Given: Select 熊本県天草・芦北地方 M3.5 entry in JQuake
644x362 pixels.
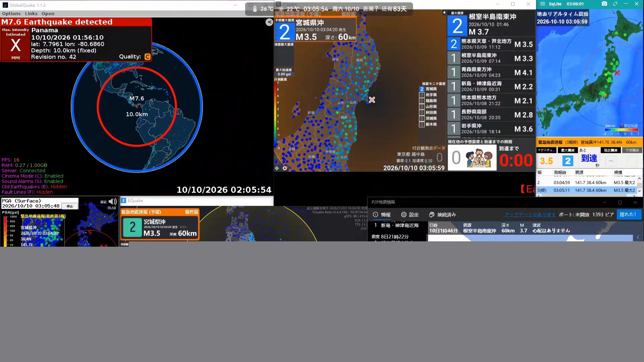Looking at the screenshot, I should point(491,44).
